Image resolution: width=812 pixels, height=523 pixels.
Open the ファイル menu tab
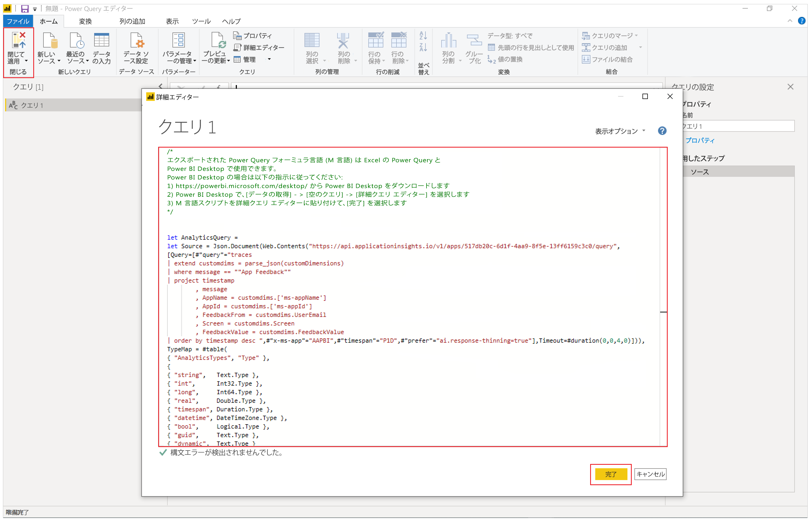(18, 21)
